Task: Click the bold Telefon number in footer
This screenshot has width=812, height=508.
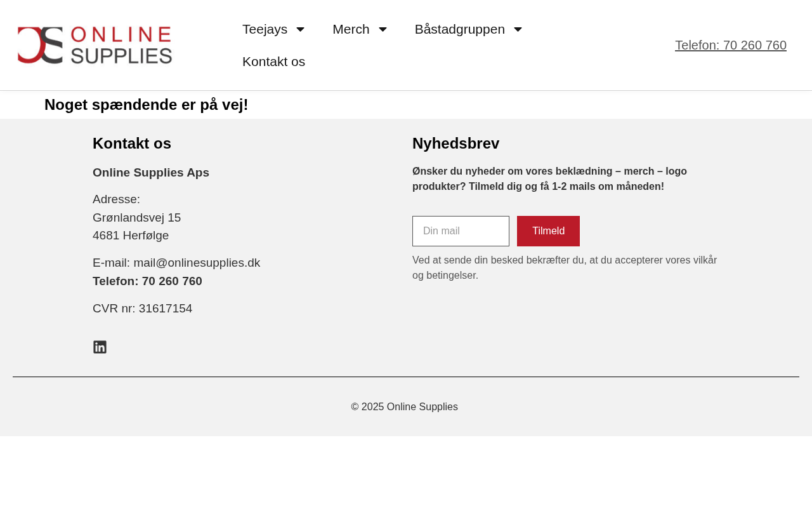Action: (147, 281)
